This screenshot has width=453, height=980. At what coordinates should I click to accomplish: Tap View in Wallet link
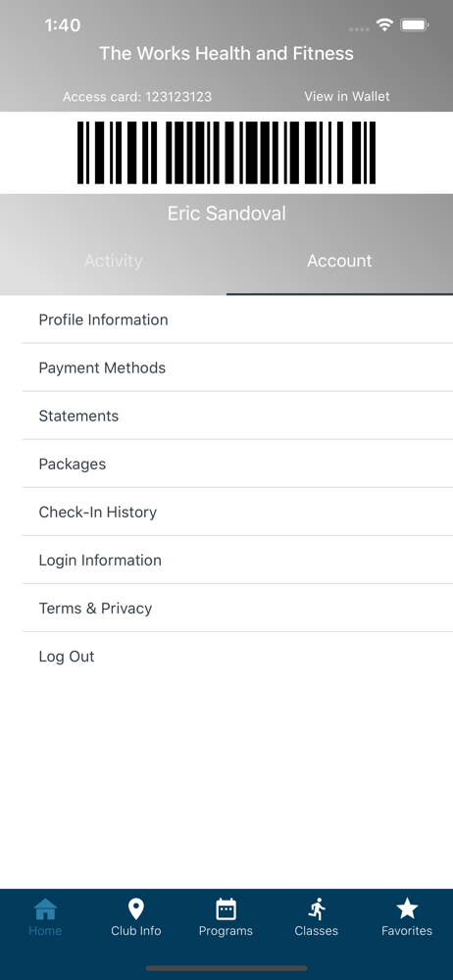tap(347, 96)
